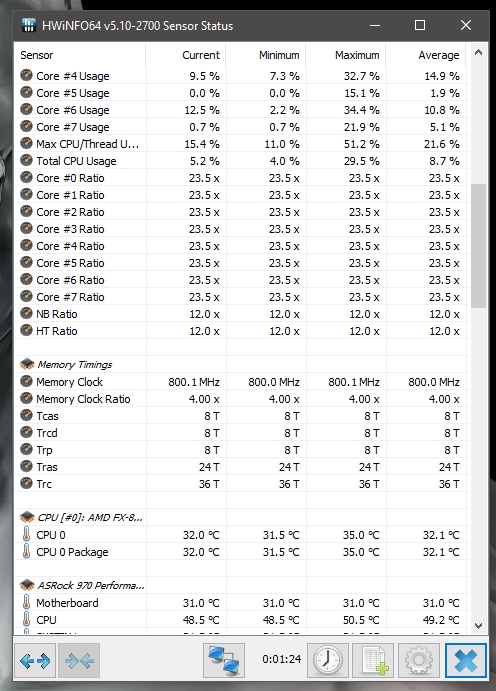This screenshot has height=691, width=496.
Task: Click the collapse columns arrows icon
Action: (79, 660)
